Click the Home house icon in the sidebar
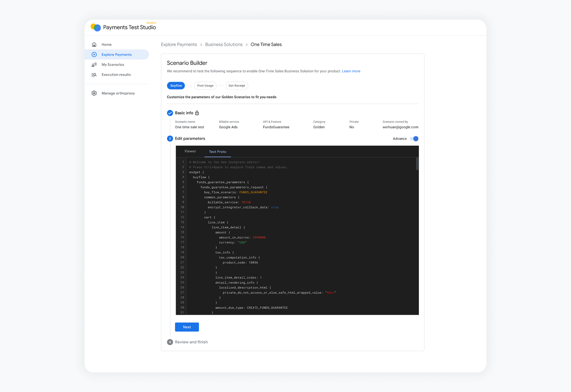 (x=94, y=44)
